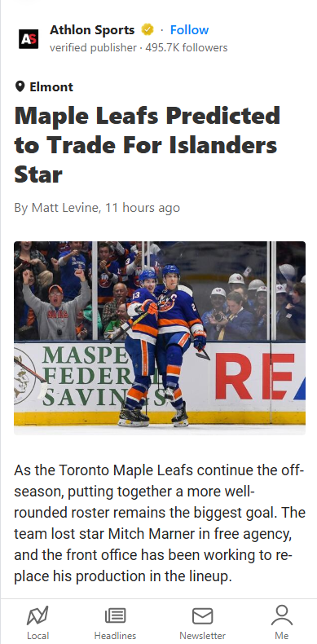Select the Elmont location label

click(51, 87)
